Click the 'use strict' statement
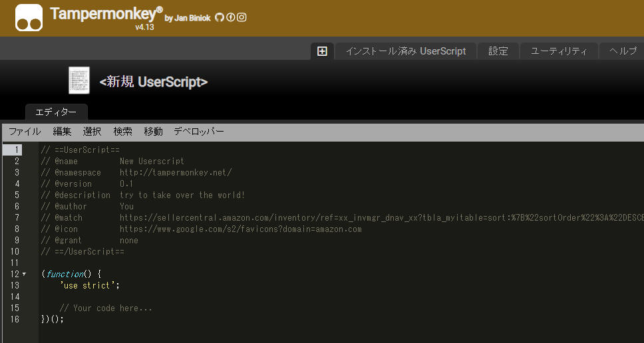The width and height of the screenshot is (644, 343). [90, 286]
